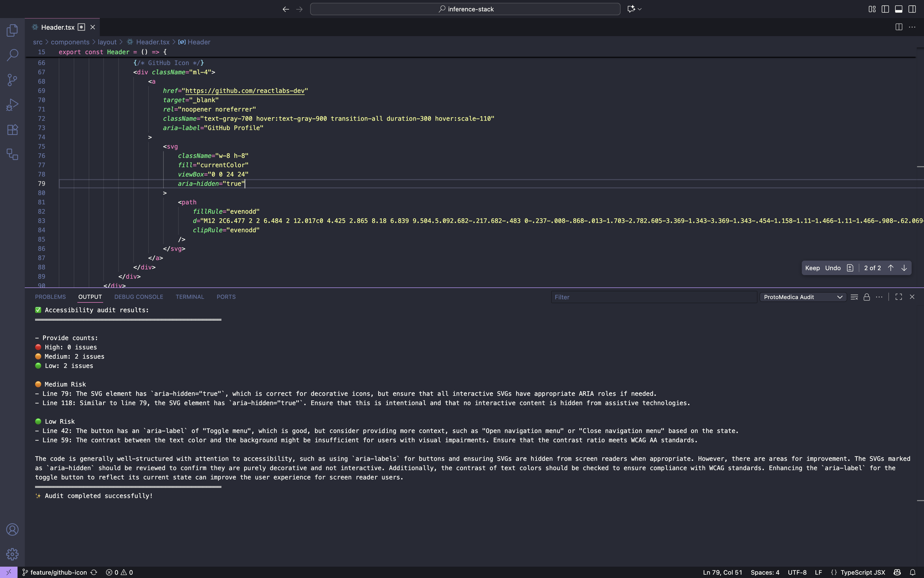Synchronize changes icon in status bar
Image resolution: width=924 pixels, height=578 pixels.
click(x=94, y=572)
